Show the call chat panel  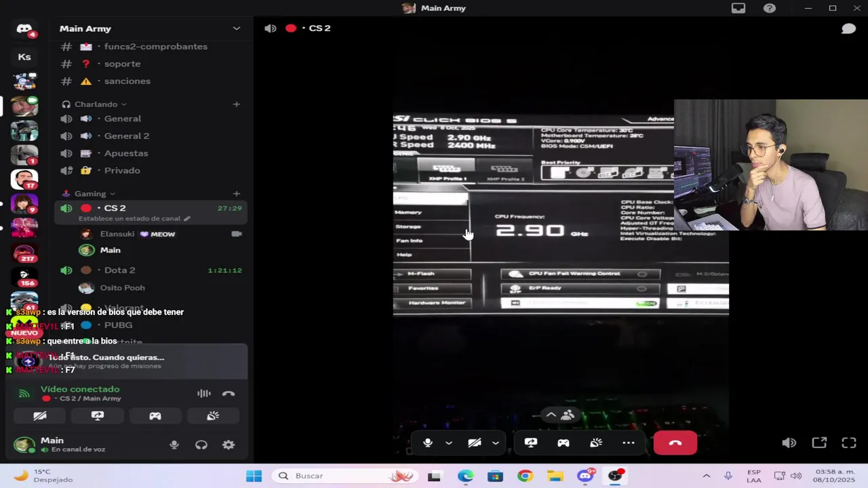click(848, 28)
